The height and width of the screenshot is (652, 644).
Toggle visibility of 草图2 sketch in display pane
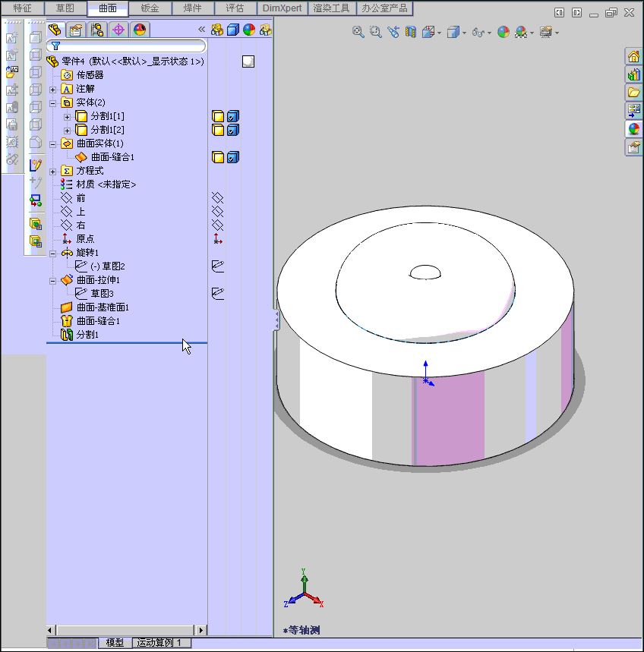tap(218, 266)
